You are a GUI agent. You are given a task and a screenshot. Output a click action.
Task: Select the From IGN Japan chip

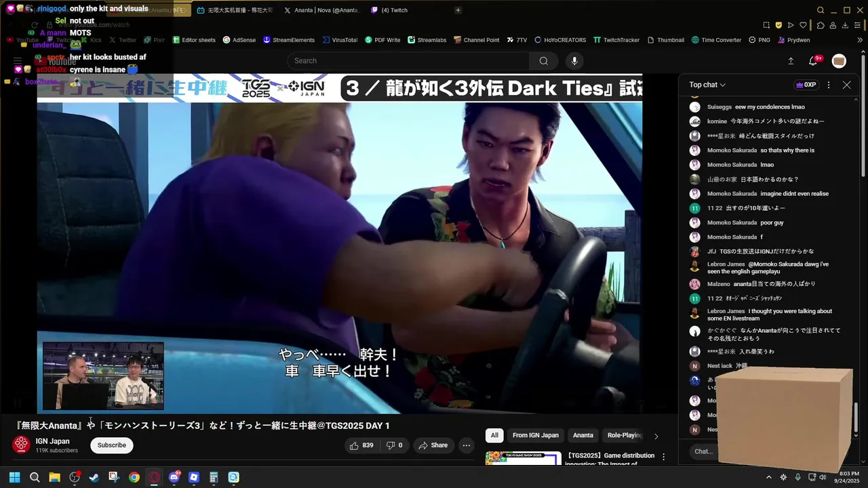[x=536, y=435]
